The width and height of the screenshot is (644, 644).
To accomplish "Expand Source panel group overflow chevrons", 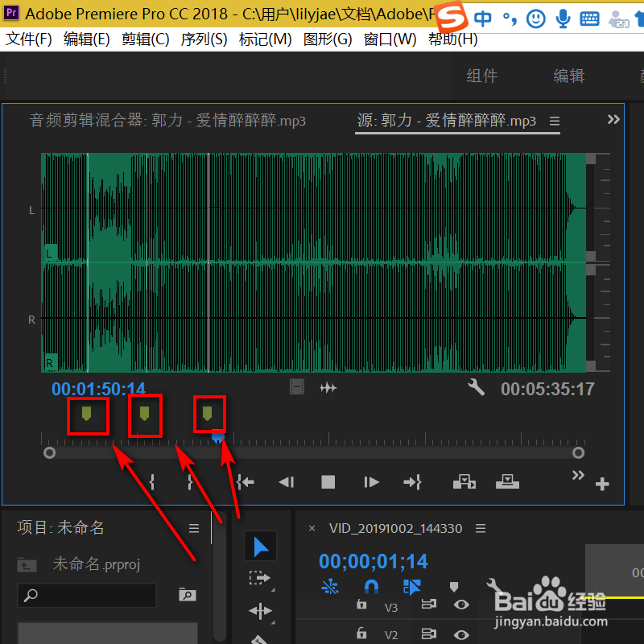I will pos(613,119).
